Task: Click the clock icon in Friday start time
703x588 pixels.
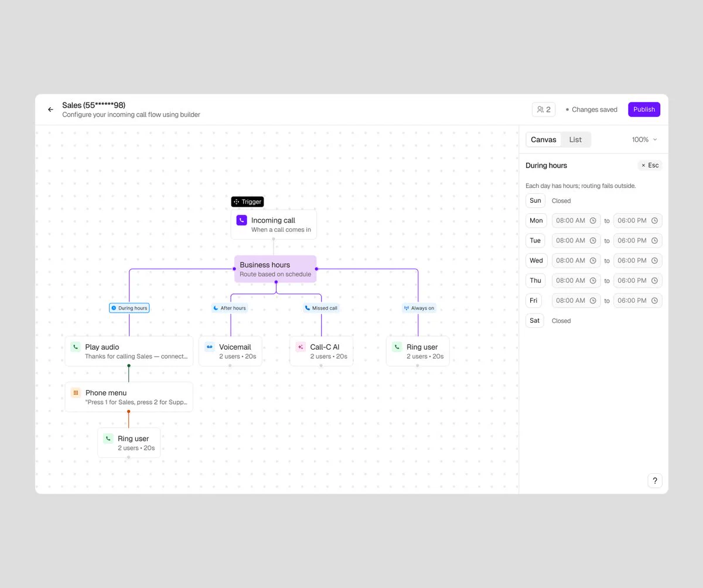Action: [593, 300]
